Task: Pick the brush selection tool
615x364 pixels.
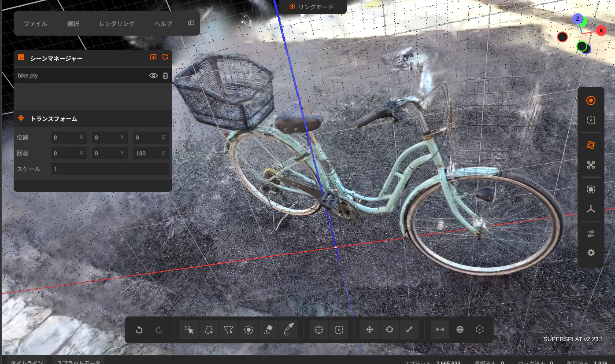Action: click(248, 330)
